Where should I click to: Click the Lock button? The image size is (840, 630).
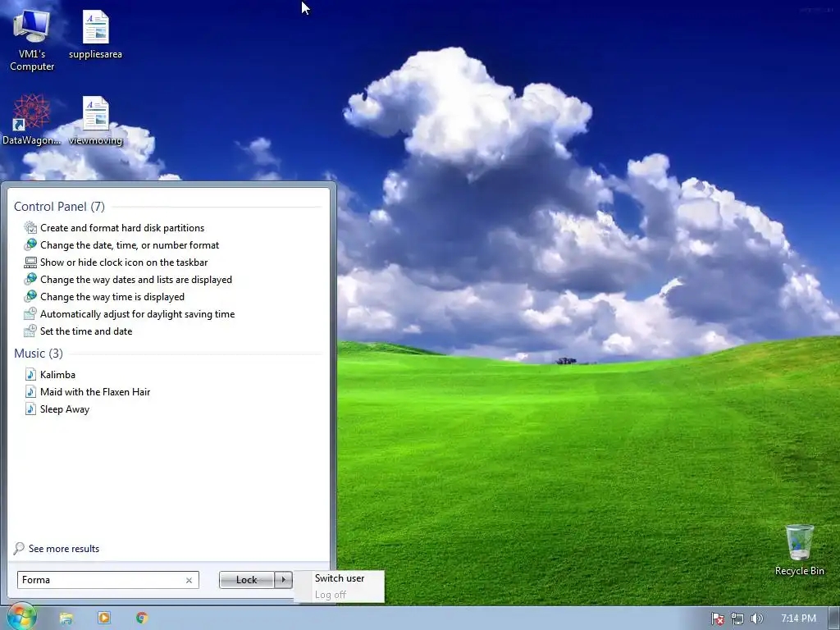point(246,580)
